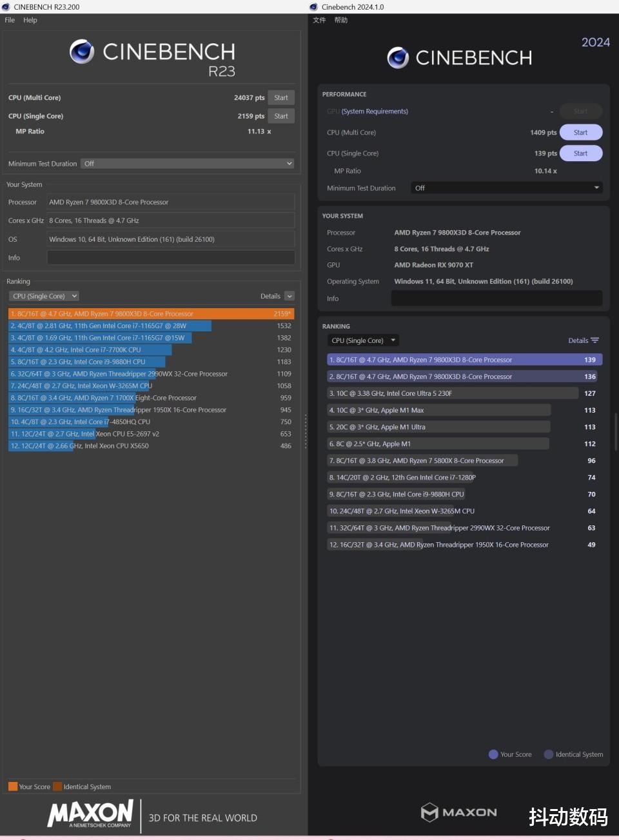This screenshot has width=619, height=840.
Task: Open Cinebench 2024 ranking CPU (Single Core) dropdown
Action: 363,340
